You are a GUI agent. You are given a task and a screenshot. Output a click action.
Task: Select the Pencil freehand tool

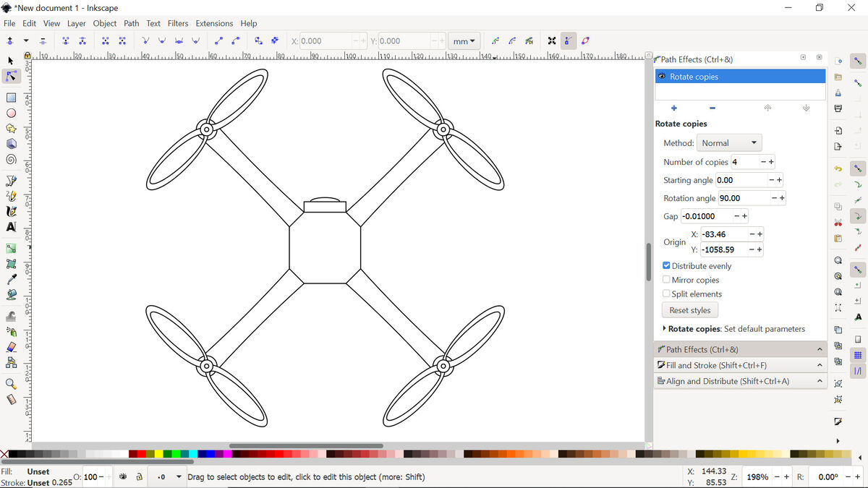pyautogui.click(x=11, y=196)
